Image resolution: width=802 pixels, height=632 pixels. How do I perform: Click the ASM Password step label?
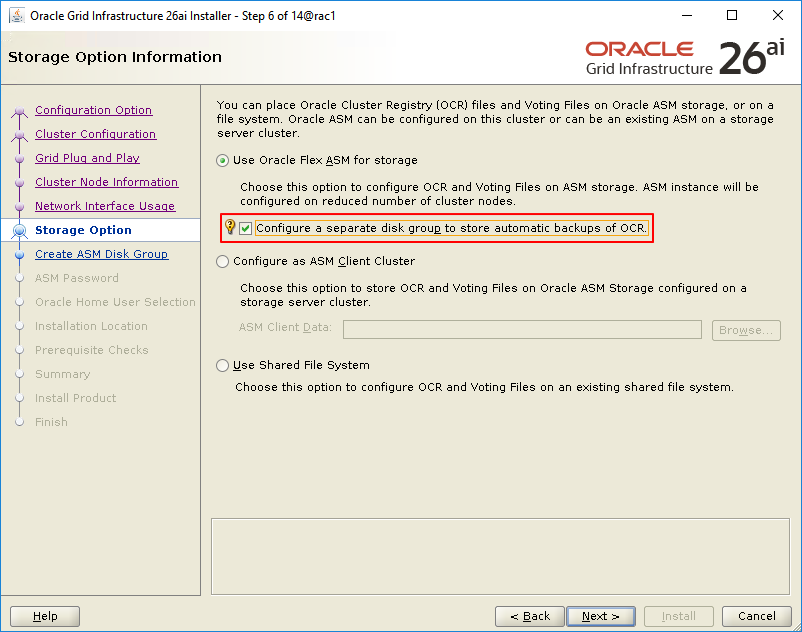coord(77,278)
